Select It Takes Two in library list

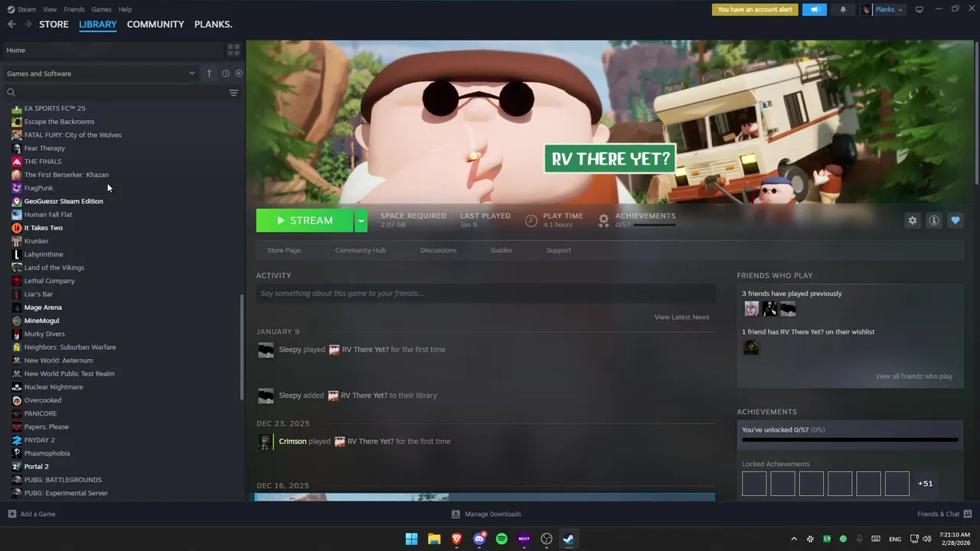click(43, 228)
